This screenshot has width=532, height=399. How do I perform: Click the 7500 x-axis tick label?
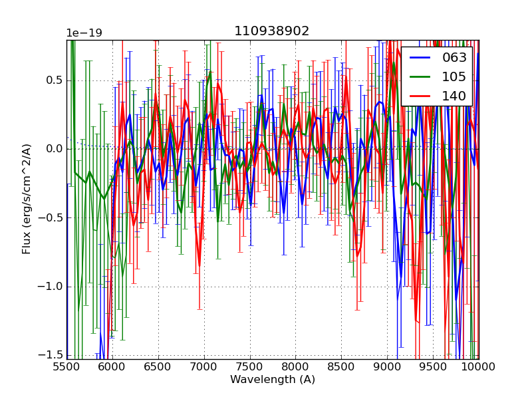(250, 366)
